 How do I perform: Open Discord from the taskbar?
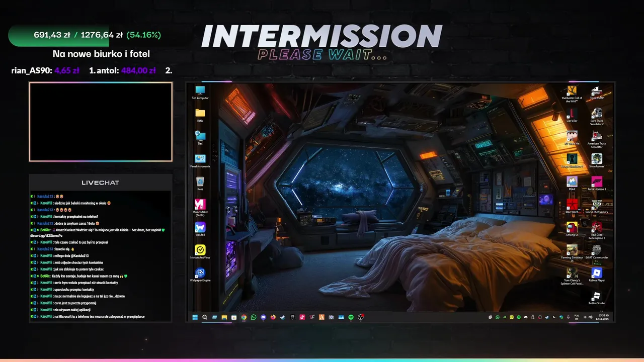(x=263, y=317)
